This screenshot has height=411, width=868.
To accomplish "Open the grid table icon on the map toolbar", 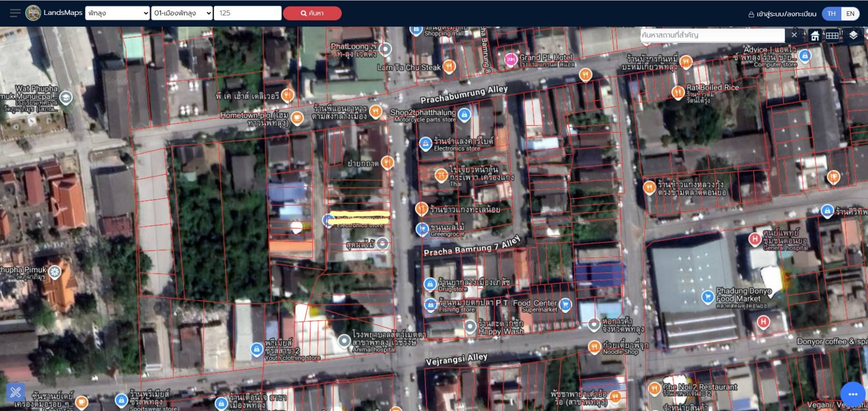I will pyautogui.click(x=832, y=35).
